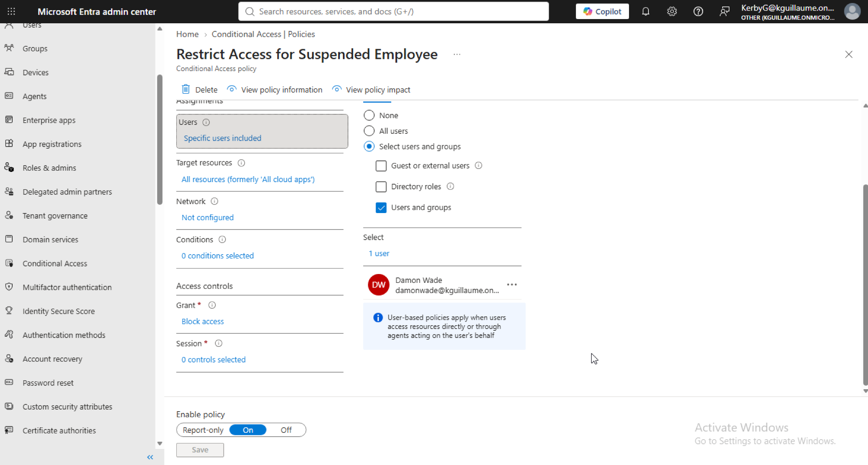Click the Domain services sidebar icon

[x=9, y=239]
